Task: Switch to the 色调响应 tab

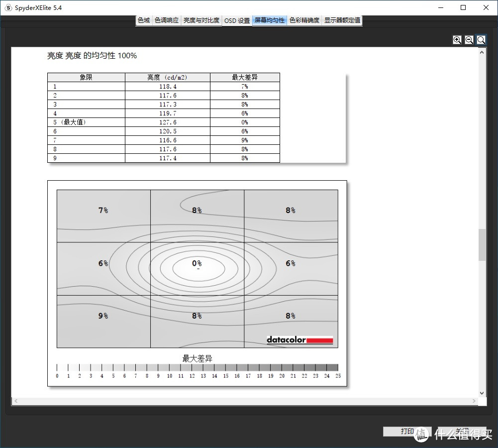Action: tap(167, 20)
